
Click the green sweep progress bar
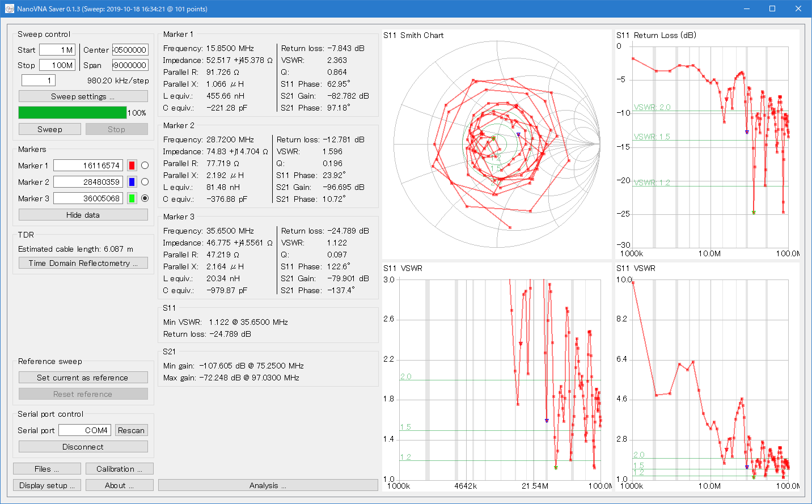(x=73, y=113)
